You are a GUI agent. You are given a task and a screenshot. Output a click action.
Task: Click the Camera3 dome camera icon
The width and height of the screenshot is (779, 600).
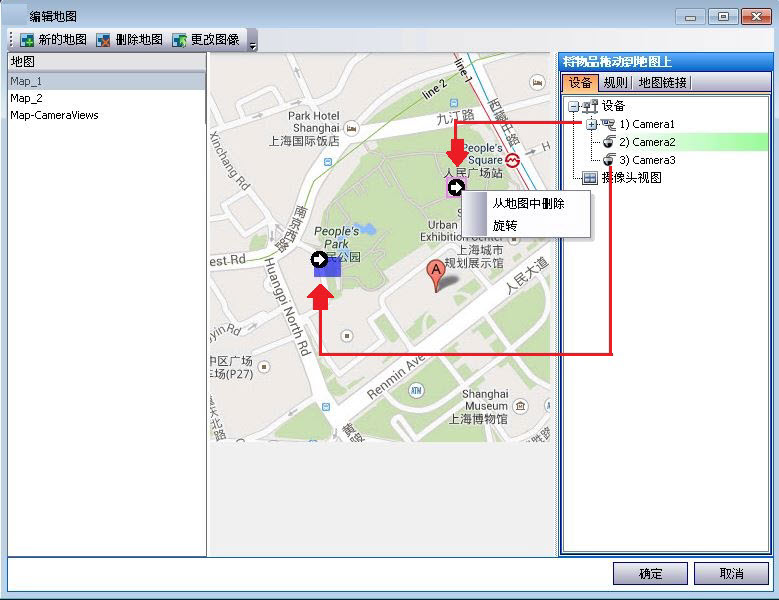[609, 160]
